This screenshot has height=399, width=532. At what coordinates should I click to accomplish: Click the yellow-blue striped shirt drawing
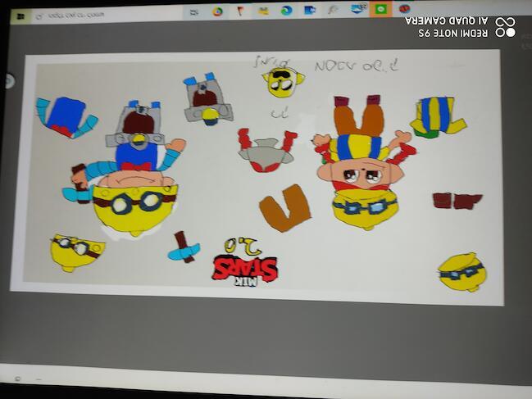pyautogui.click(x=437, y=116)
